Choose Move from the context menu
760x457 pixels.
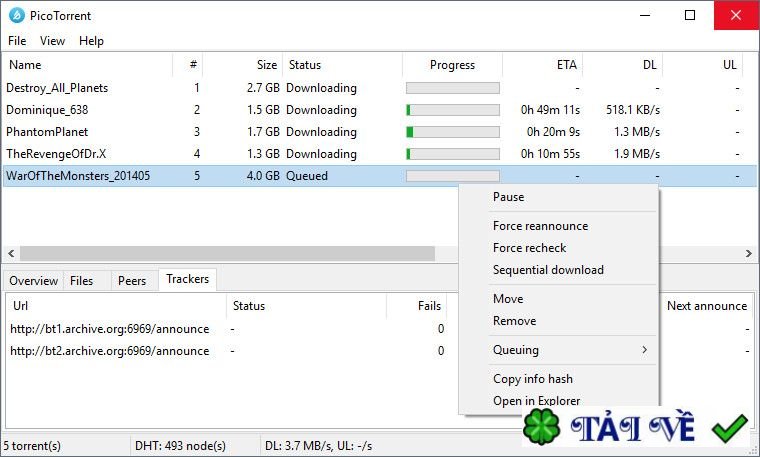pos(508,299)
